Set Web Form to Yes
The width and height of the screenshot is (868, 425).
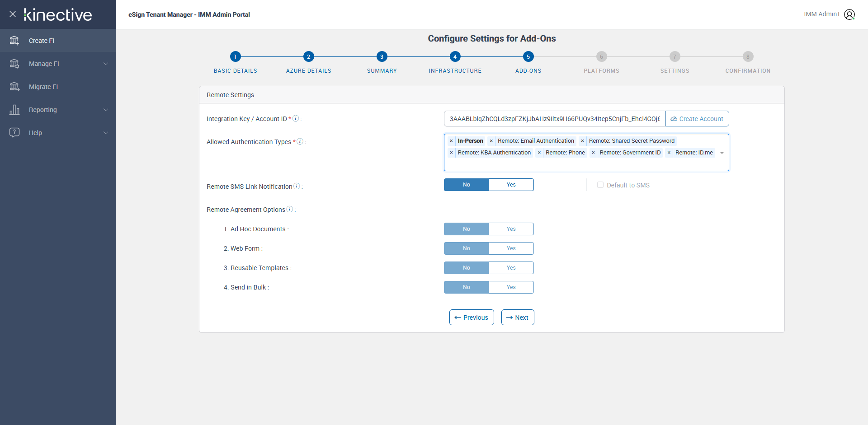pos(511,248)
